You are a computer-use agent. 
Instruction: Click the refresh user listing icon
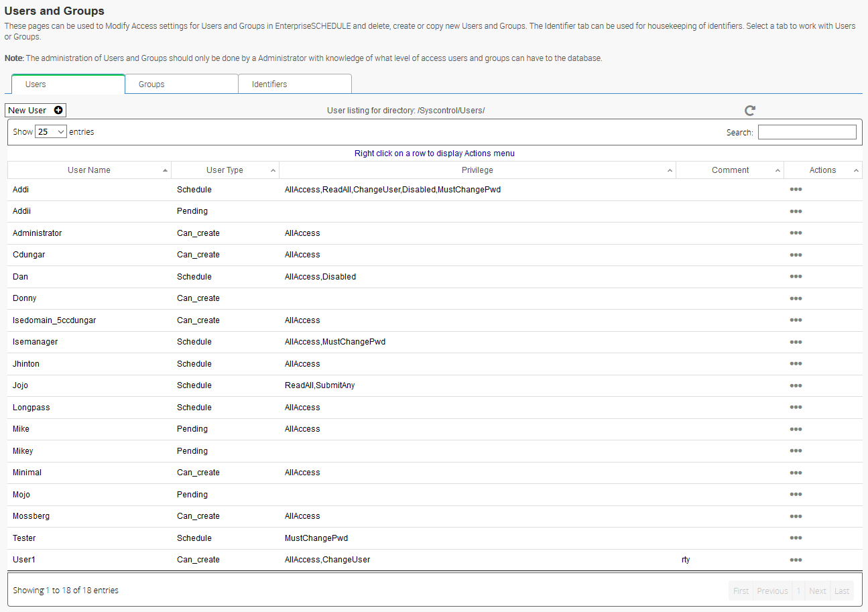coord(750,111)
